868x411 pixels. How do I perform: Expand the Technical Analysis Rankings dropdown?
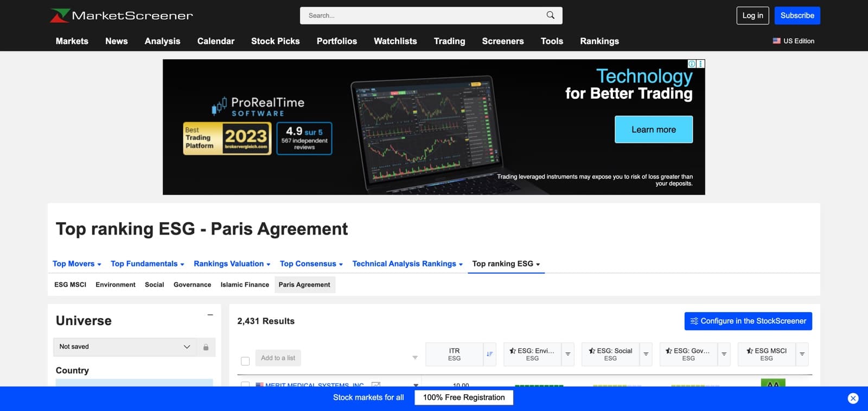(x=407, y=264)
